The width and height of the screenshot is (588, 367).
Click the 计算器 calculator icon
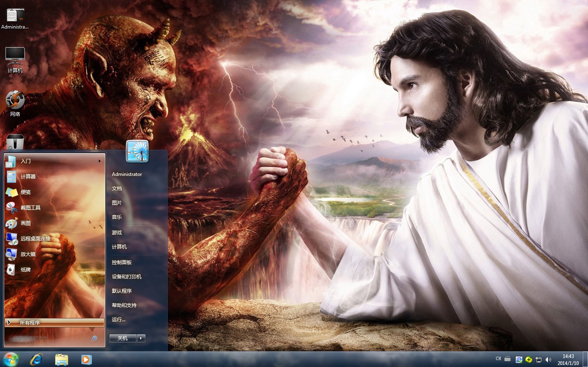(x=11, y=177)
